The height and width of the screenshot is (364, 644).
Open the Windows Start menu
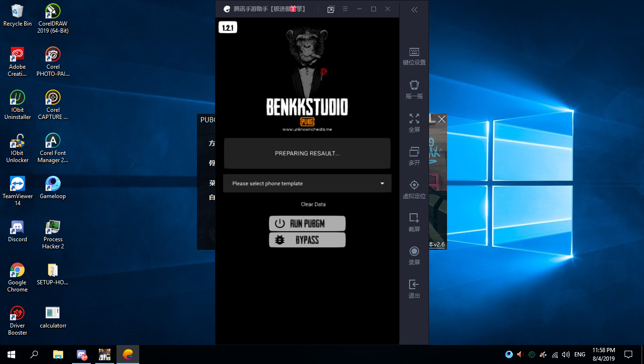coord(10,354)
